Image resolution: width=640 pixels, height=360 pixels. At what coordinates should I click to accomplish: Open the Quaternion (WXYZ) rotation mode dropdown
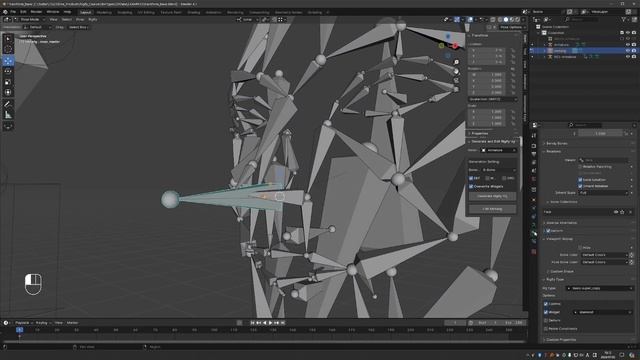pos(492,99)
